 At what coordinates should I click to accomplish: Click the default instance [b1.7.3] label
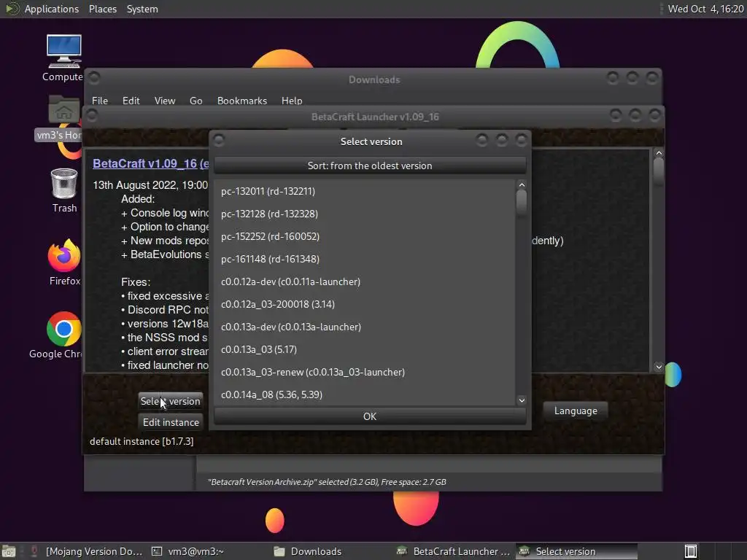(142, 441)
